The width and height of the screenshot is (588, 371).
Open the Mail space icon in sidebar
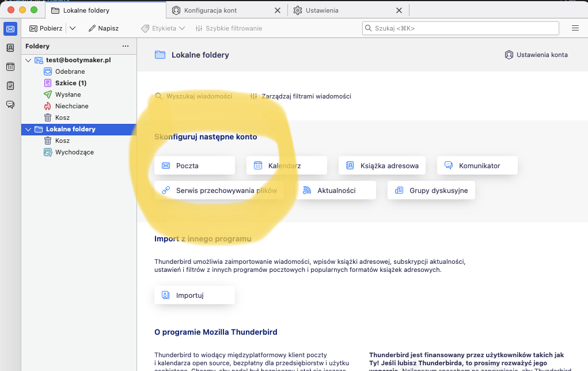(x=10, y=29)
